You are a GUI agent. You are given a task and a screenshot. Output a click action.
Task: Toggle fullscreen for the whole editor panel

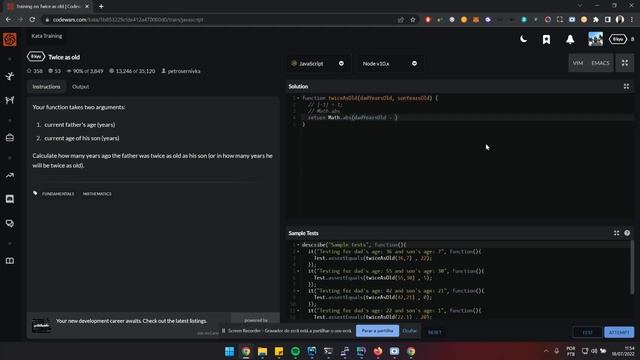click(x=624, y=63)
